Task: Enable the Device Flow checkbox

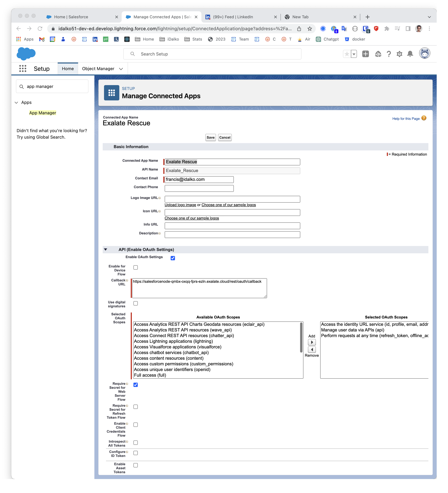Action: pos(135,267)
